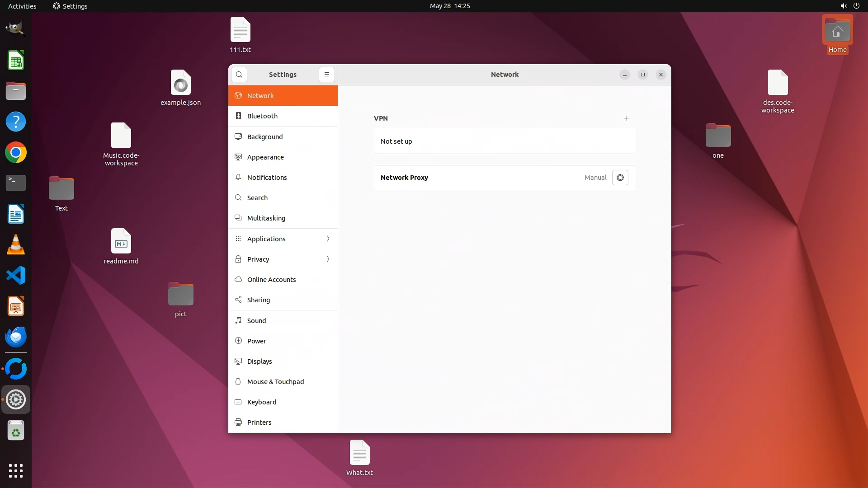
Task: Expand the Privacy submenu chevron
Action: click(328, 259)
